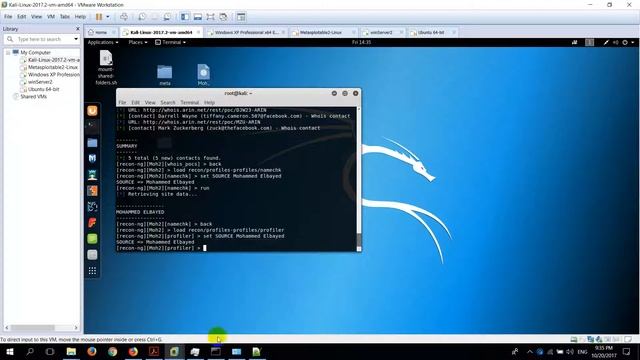Image resolution: width=640 pixels, height=360 pixels.
Task: Open the Kali Places menu
Action: [x=138, y=42]
